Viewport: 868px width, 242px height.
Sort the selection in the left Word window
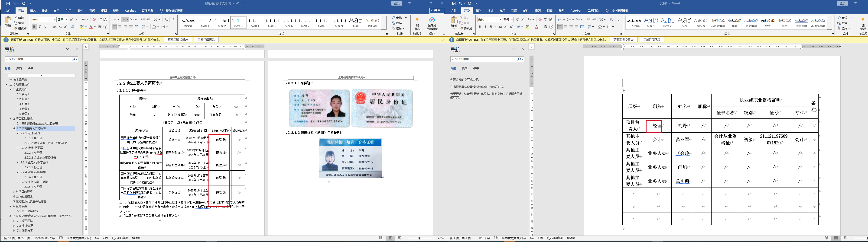pos(166,19)
